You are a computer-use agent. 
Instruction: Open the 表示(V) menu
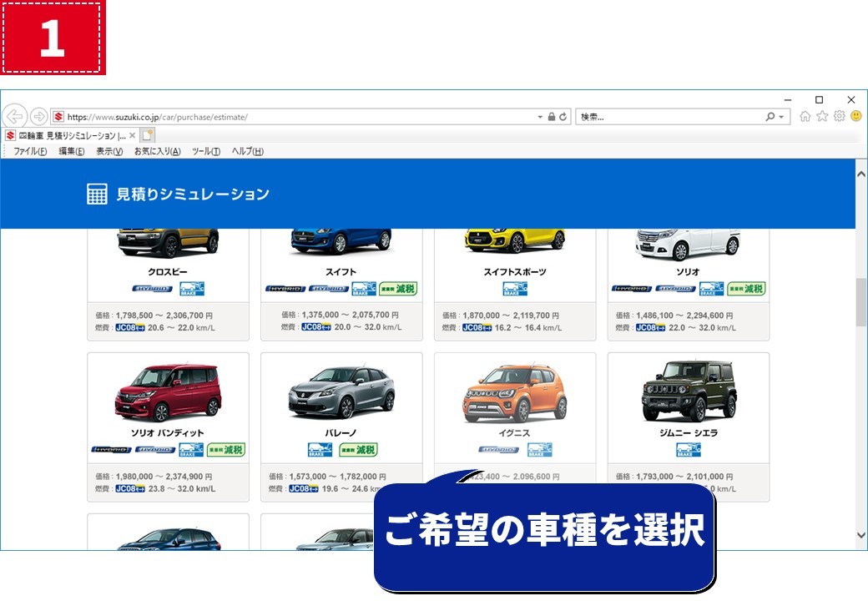click(x=109, y=151)
